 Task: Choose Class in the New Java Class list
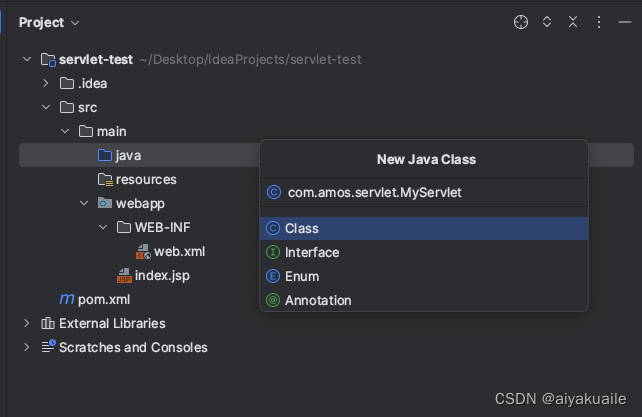pyautogui.click(x=424, y=228)
